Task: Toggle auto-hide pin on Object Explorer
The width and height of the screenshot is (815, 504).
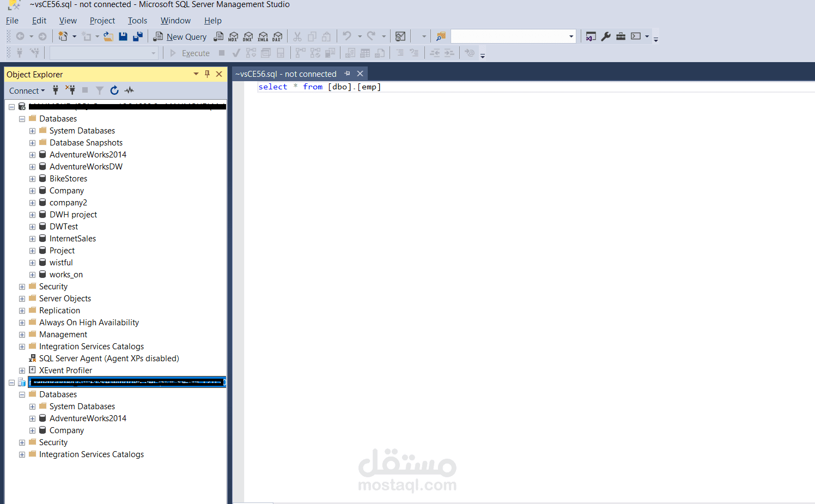Action: click(x=207, y=74)
